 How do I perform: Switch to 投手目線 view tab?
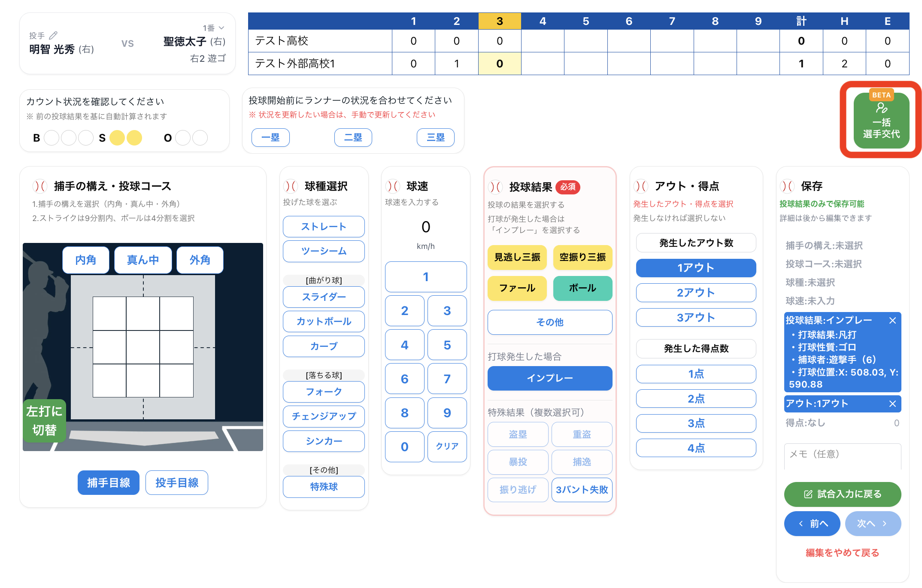pos(176,483)
